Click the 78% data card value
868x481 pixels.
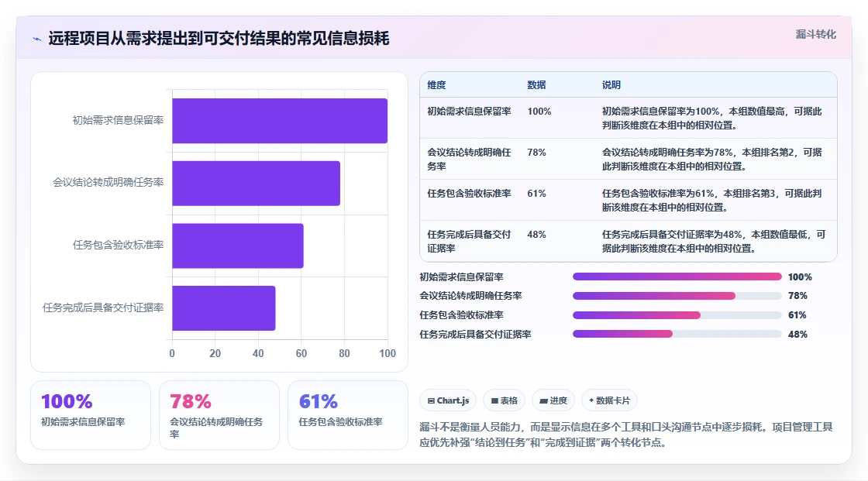coord(191,401)
